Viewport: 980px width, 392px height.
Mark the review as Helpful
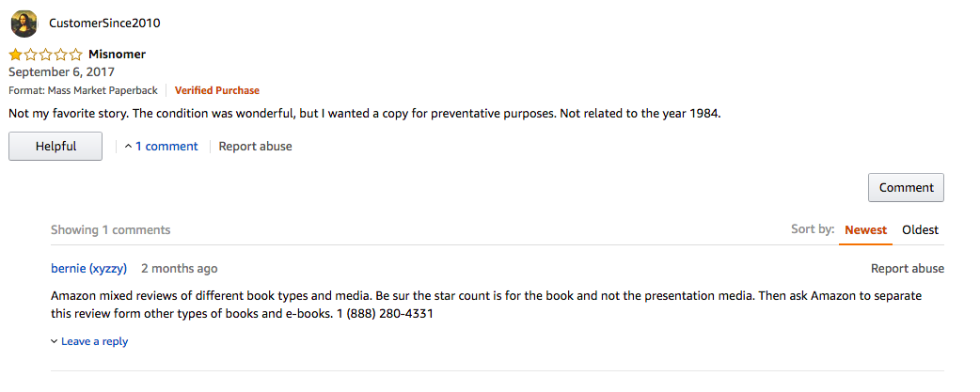tap(55, 146)
